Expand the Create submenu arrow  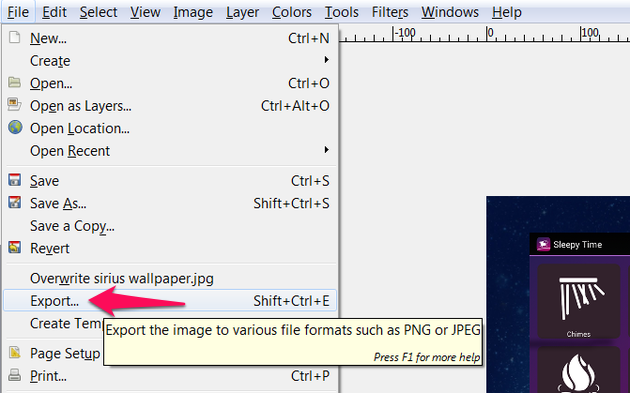pyautogui.click(x=326, y=60)
